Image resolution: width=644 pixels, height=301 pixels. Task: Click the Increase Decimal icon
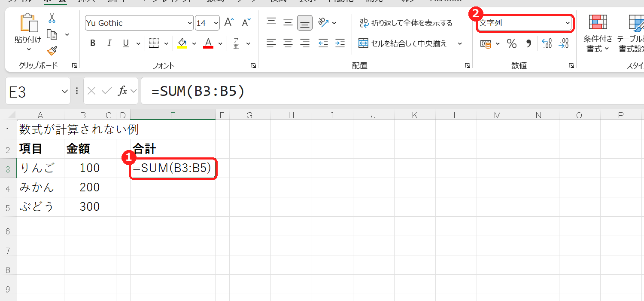click(x=547, y=43)
